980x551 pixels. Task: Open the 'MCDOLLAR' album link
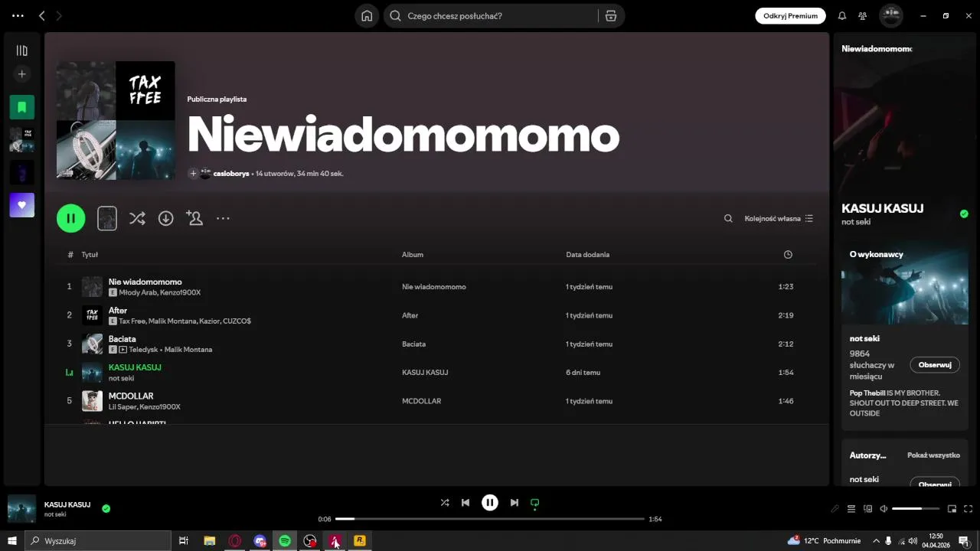421,401
